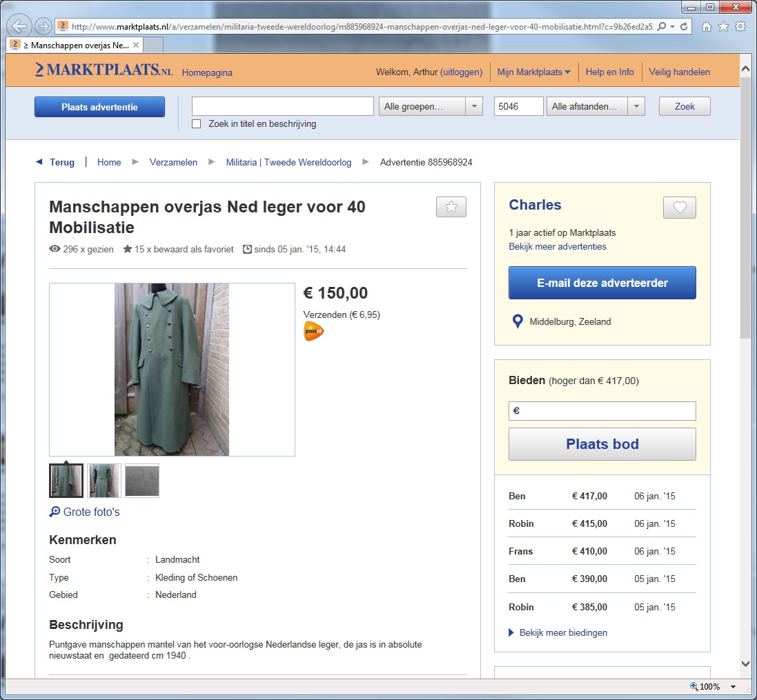Click 'E-mail deze adverteerder' button
This screenshot has width=757, height=700.
pos(602,283)
